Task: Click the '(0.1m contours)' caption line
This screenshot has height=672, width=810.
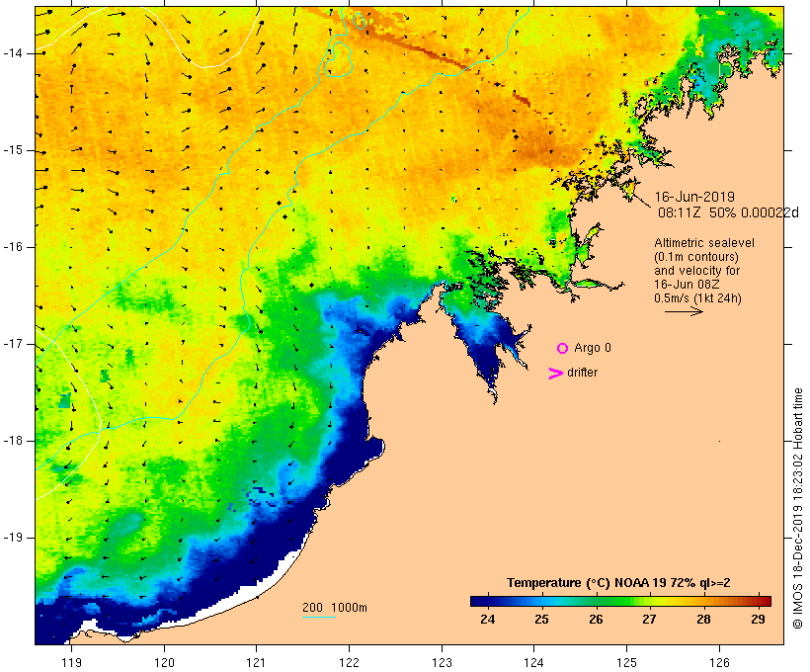Action: (x=696, y=257)
